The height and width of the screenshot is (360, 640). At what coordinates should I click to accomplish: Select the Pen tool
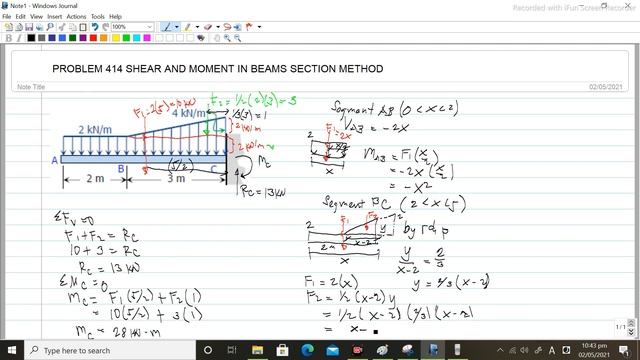click(x=167, y=27)
